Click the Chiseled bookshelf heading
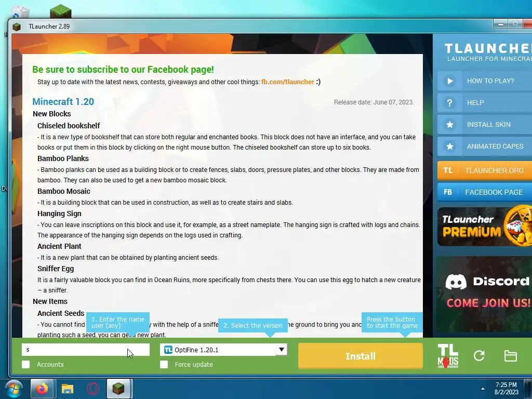 (69, 126)
